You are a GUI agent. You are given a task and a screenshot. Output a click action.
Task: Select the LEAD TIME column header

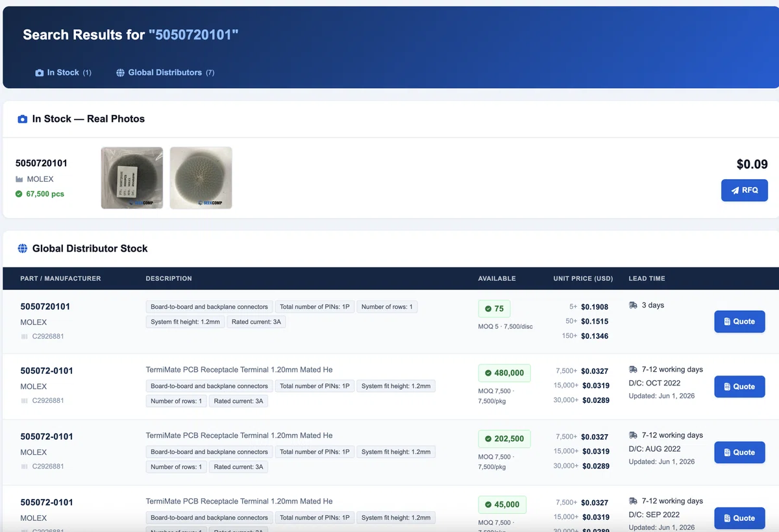click(x=647, y=278)
